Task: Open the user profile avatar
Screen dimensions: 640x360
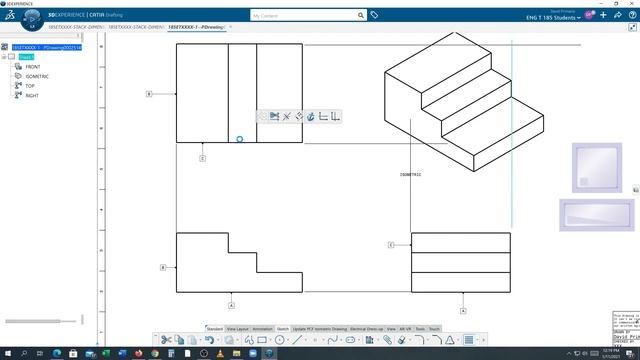Action: (x=589, y=15)
